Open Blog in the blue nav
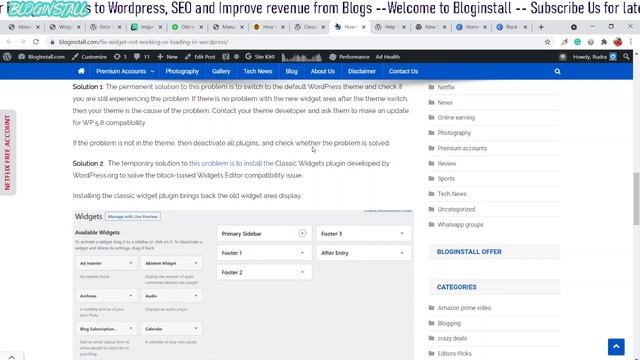Viewport: 640px width, 360px height. [x=291, y=71]
